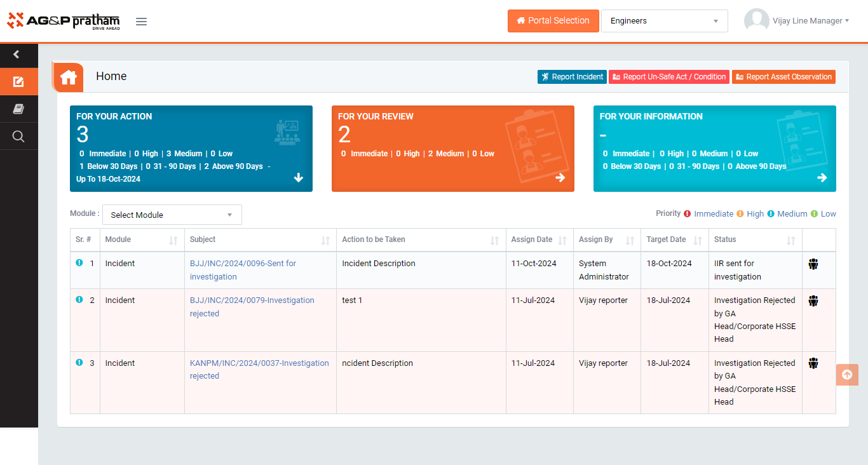This screenshot has height=465, width=868.
Task: Expand the Select Module dropdown
Action: pos(172,215)
